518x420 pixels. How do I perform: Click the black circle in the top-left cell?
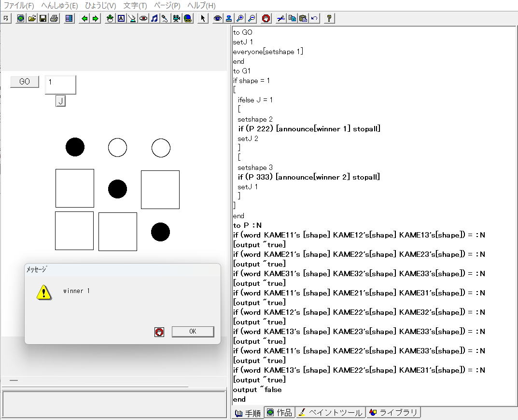(75, 147)
